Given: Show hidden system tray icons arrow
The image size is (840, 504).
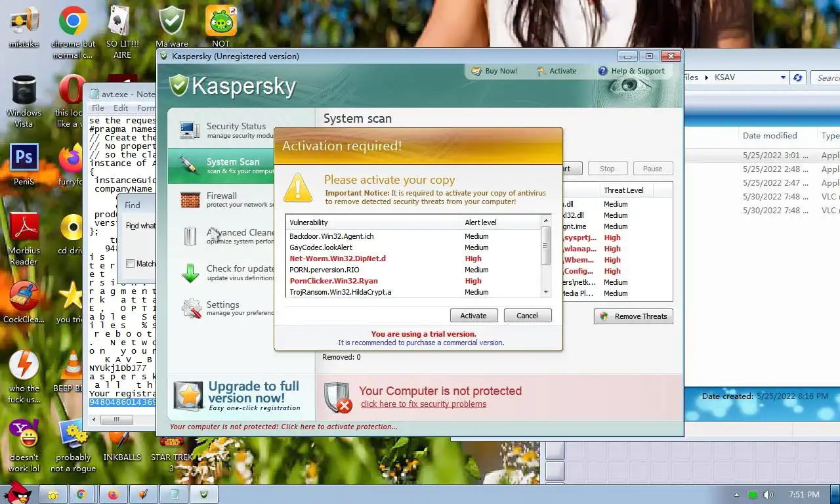Looking at the screenshot, I should click(736, 495).
